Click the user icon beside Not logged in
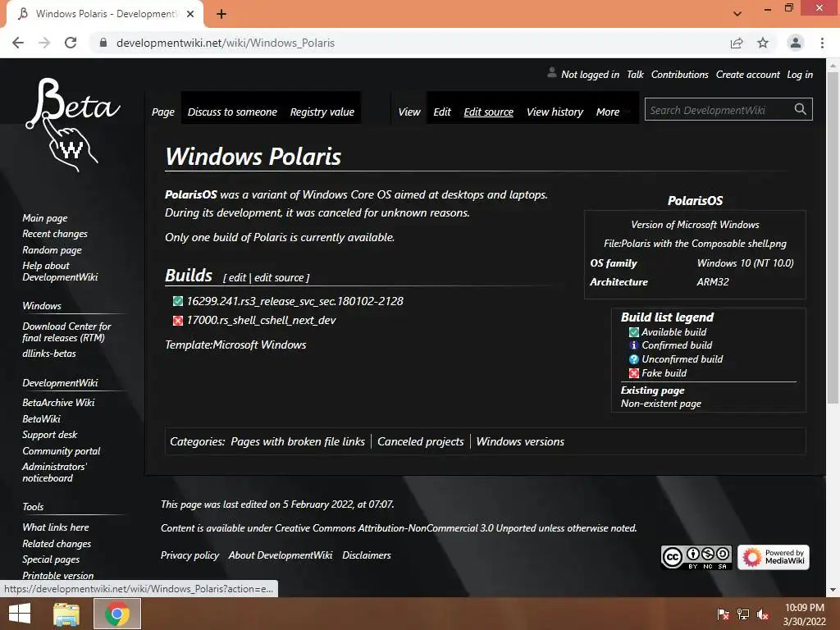840x630 pixels. (x=552, y=73)
